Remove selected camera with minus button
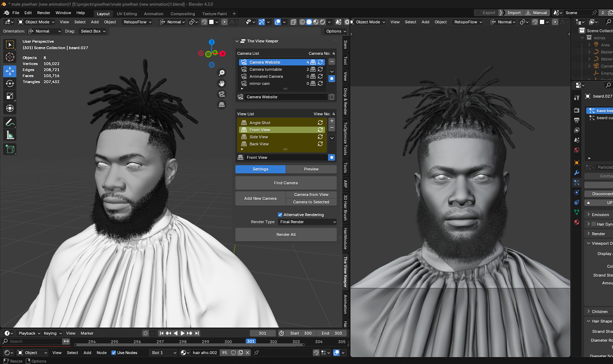 click(332, 62)
